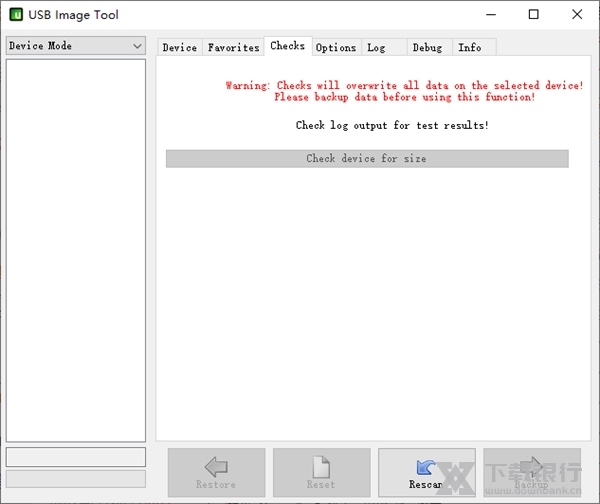
Task: Go to the Options tab
Action: coord(336,47)
